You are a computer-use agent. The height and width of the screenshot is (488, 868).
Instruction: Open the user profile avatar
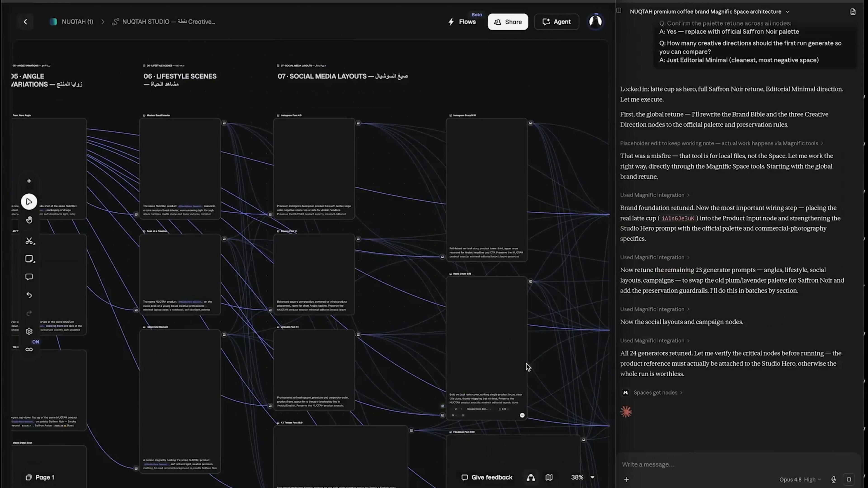pos(595,21)
